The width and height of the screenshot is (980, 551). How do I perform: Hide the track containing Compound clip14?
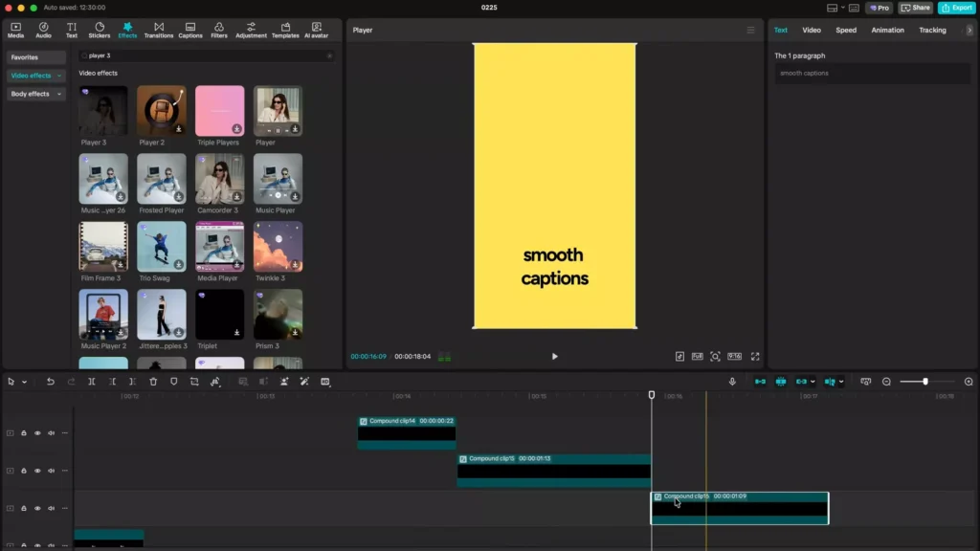[37, 434]
